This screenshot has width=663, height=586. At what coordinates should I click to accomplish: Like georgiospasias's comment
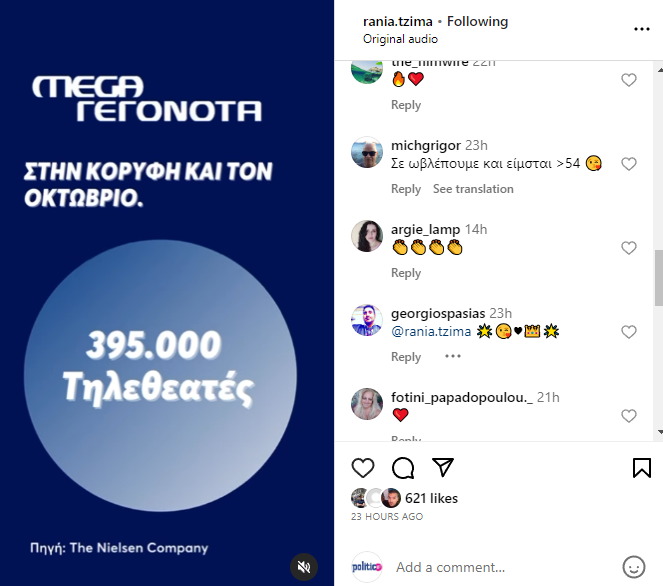pos(629,332)
